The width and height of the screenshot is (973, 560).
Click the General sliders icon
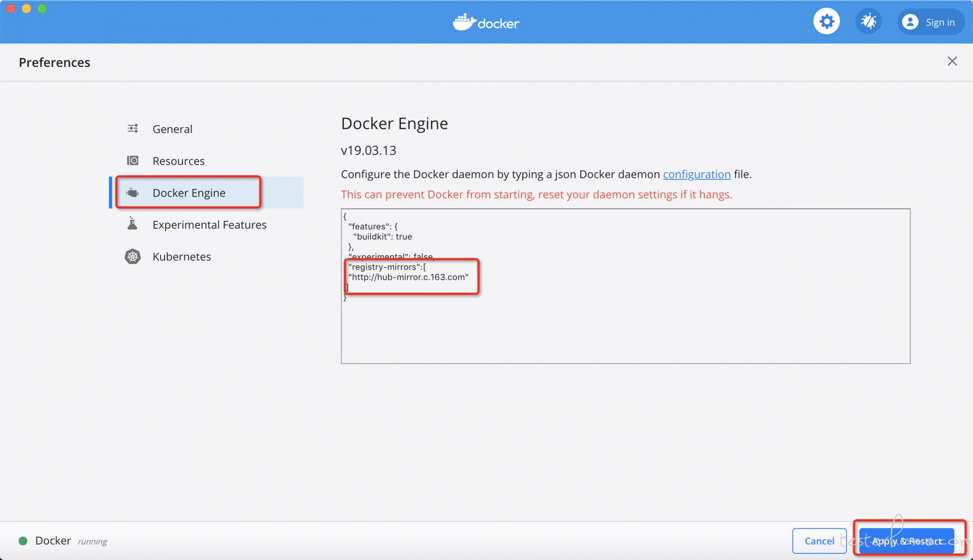133,129
